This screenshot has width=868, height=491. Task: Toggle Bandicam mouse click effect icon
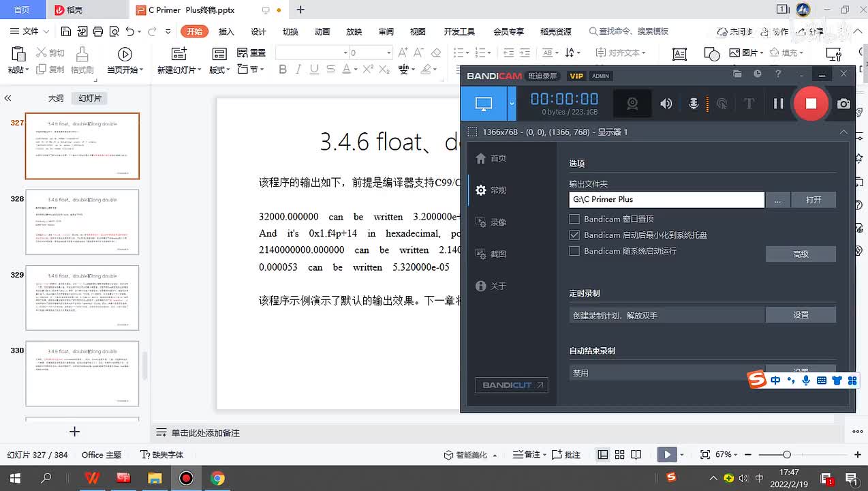[x=722, y=104]
